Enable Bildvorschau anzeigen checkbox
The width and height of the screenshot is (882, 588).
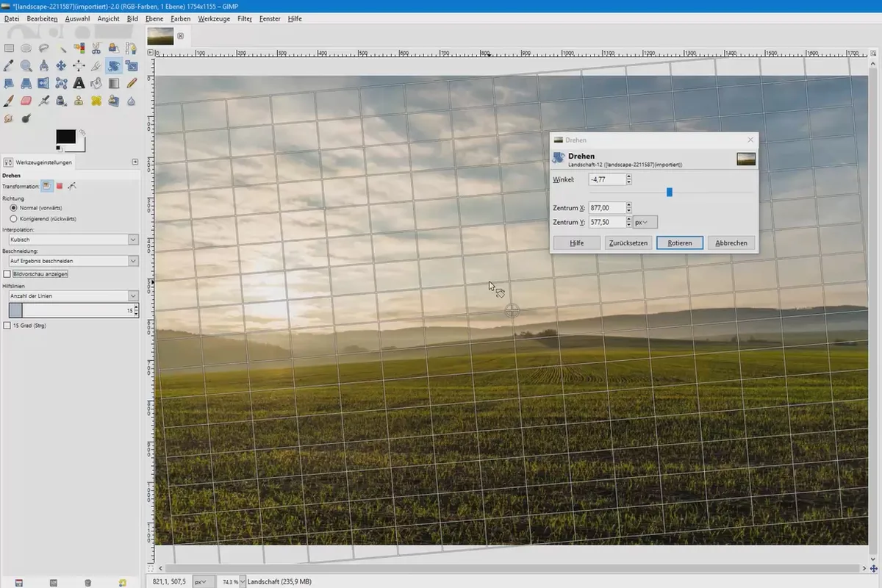[7, 274]
